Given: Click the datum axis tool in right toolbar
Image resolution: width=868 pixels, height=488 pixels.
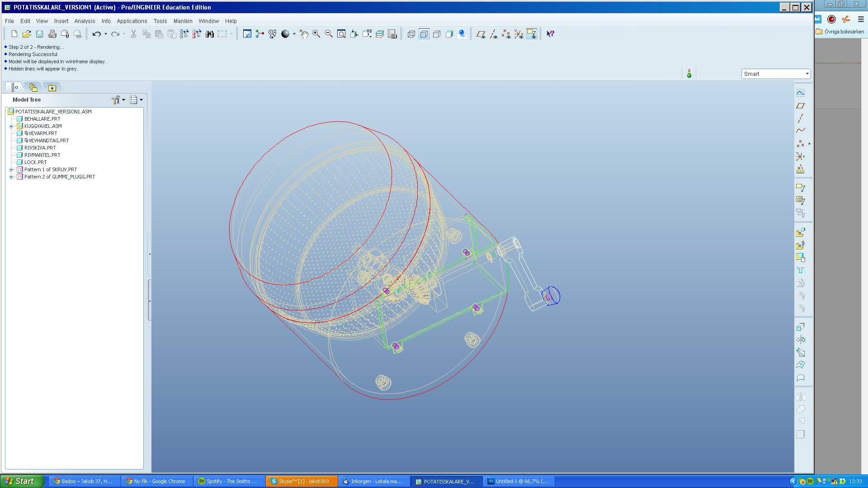Looking at the screenshot, I should click(x=801, y=118).
